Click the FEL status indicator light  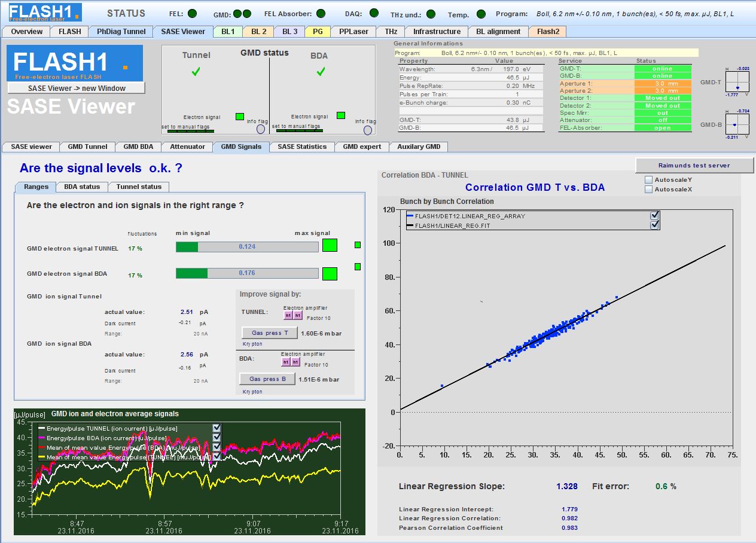(192, 13)
